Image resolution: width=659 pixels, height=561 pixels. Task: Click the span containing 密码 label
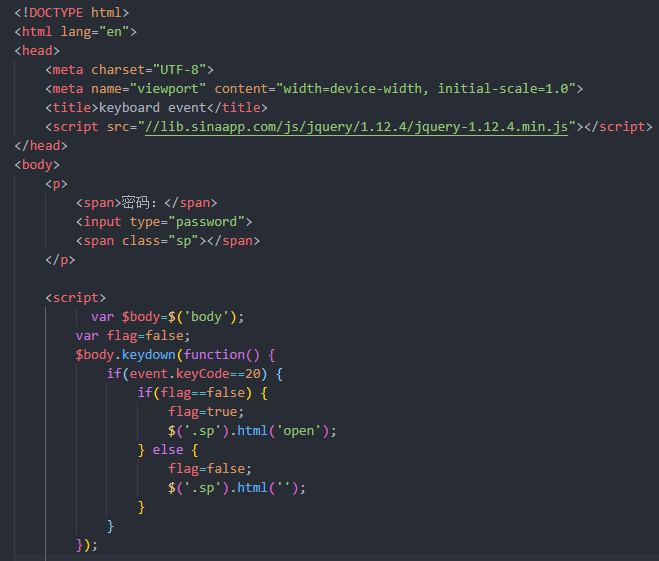(x=146, y=203)
